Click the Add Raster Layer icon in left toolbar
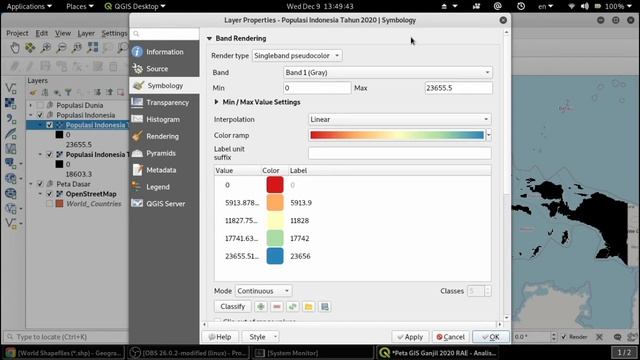The height and width of the screenshot is (360, 640). [x=11, y=103]
